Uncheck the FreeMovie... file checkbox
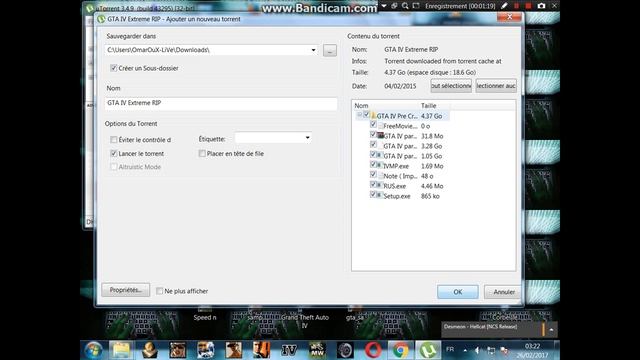The width and height of the screenshot is (640, 360). point(373,125)
